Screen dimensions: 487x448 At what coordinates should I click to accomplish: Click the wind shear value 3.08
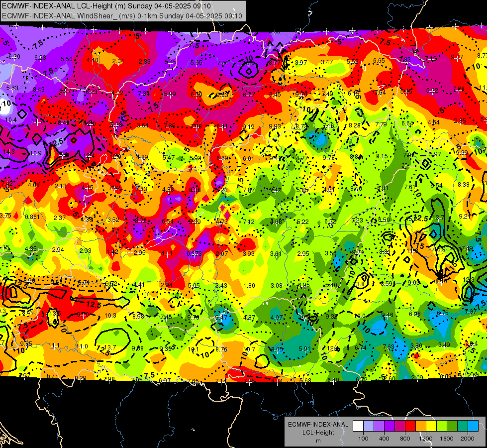pyautogui.click(x=277, y=285)
